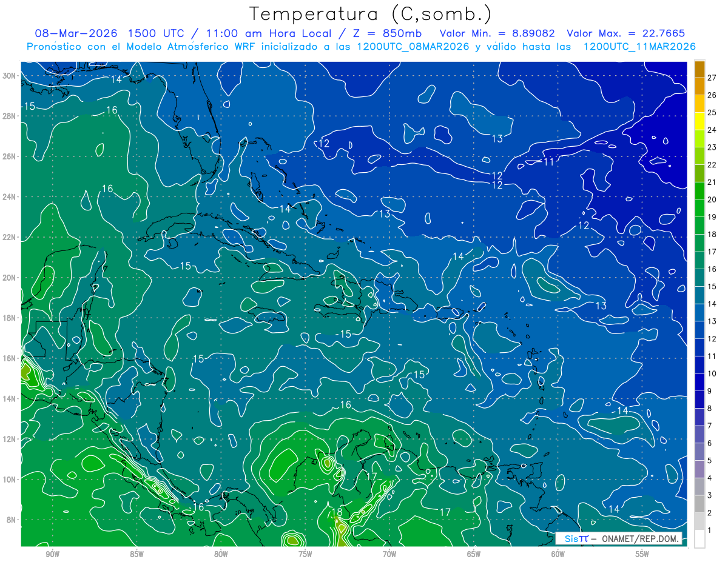Click the contour label "11" on the map
The image size is (728, 562).
(x=548, y=162)
